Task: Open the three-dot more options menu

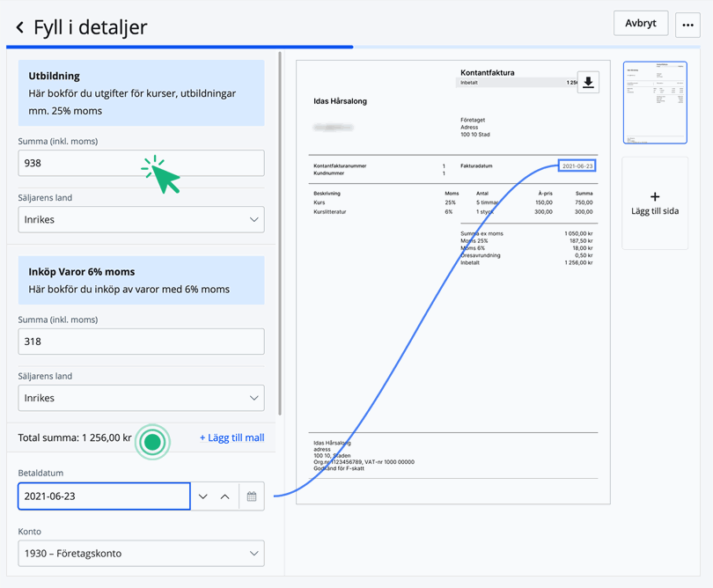Action: click(687, 25)
